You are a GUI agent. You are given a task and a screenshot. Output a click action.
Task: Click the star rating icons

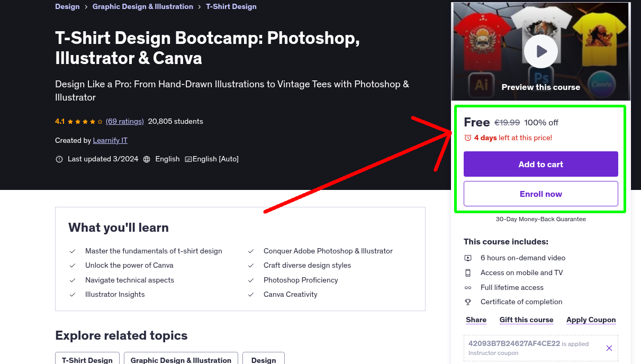click(85, 122)
